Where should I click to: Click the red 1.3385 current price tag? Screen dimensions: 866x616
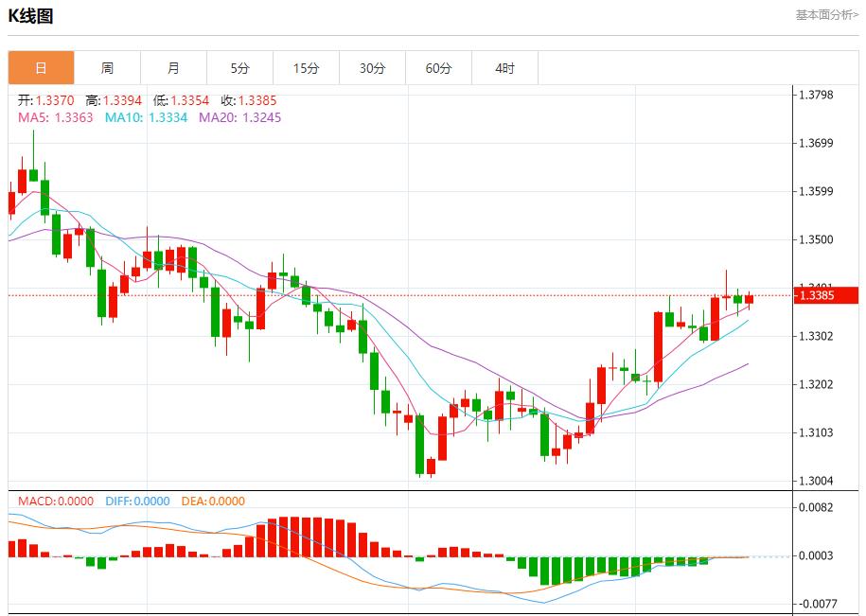click(825, 295)
